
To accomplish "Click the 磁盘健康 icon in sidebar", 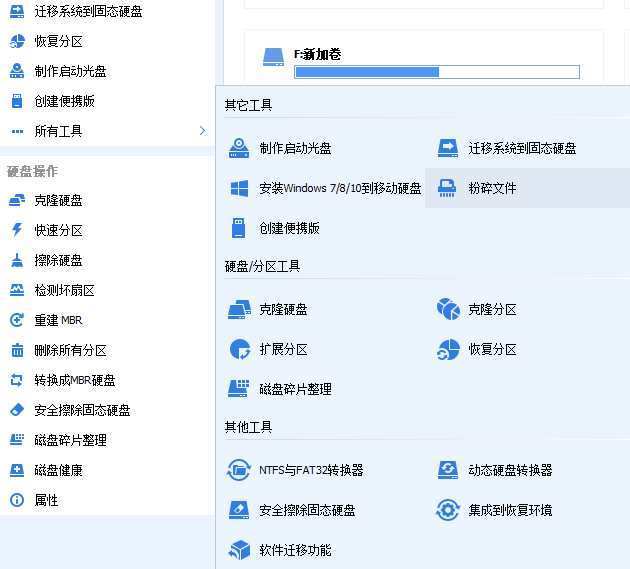I will coord(17,470).
